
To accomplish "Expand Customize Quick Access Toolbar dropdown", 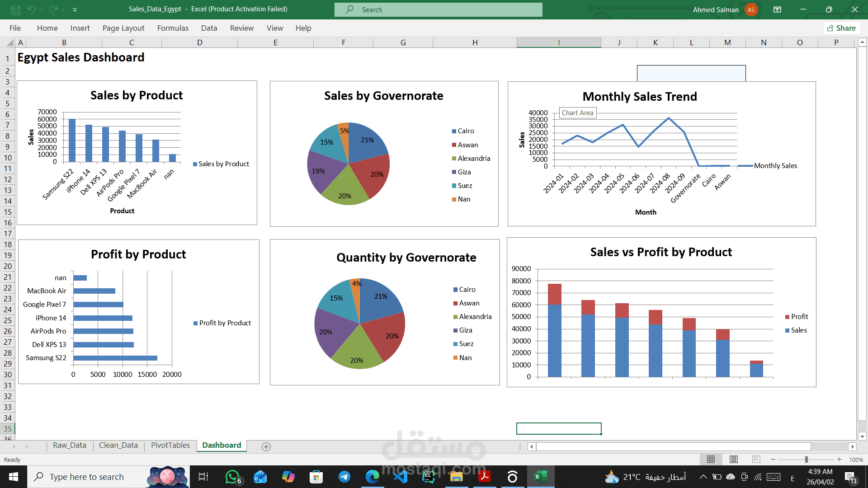I will (x=75, y=9).
